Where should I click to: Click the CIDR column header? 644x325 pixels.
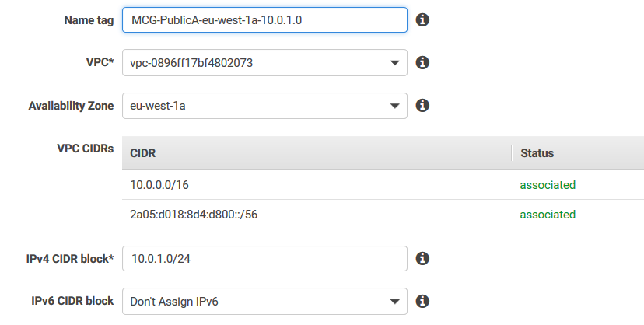[x=143, y=153]
